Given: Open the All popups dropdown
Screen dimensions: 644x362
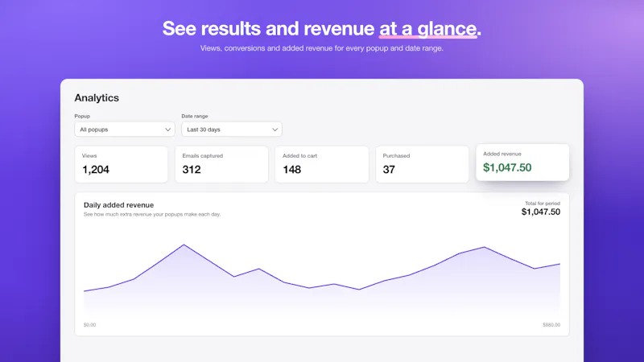Looking at the screenshot, I should tap(125, 130).
